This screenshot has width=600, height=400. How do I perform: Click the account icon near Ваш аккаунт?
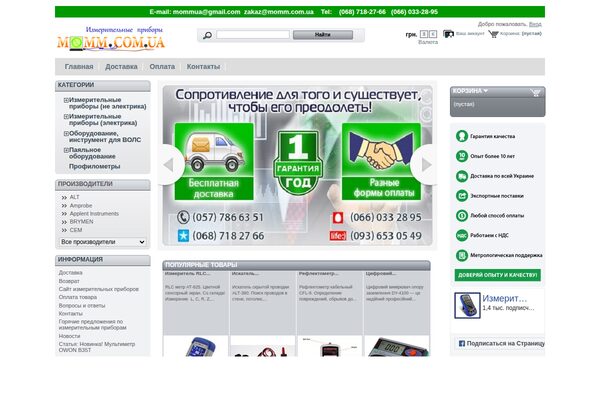pos(448,34)
